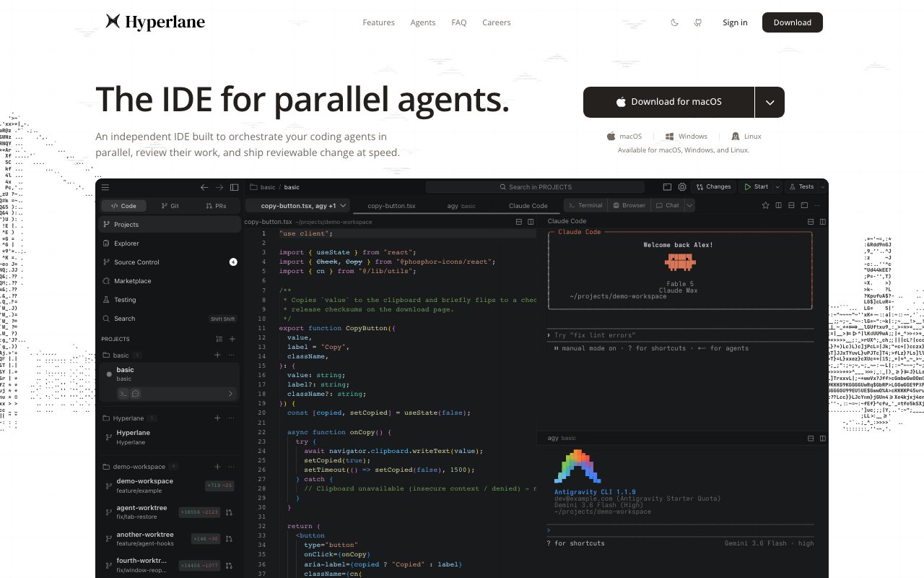Viewport: 924px width, 578px height.
Task: Star the current layout with star icon
Action: coord(766,205)
